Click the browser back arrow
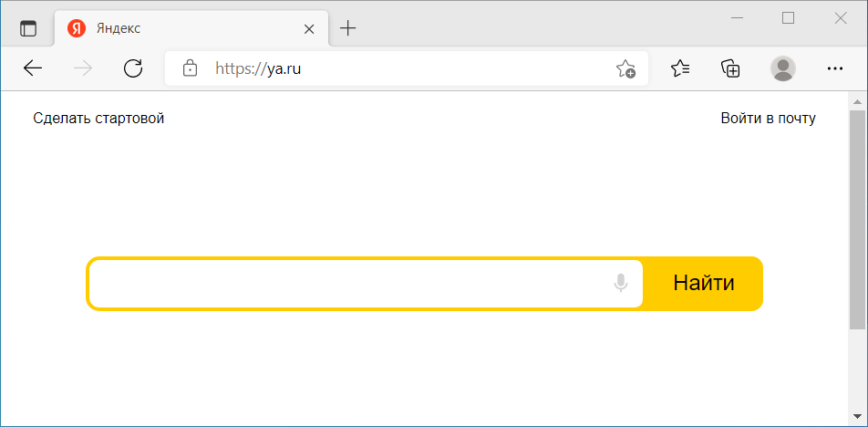 coord(33,68)
